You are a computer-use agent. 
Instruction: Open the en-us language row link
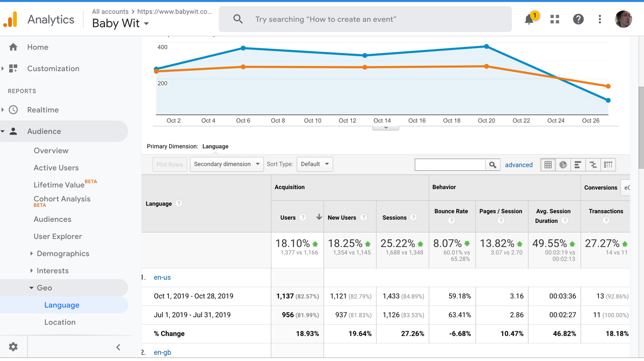[x=162, y=277]
